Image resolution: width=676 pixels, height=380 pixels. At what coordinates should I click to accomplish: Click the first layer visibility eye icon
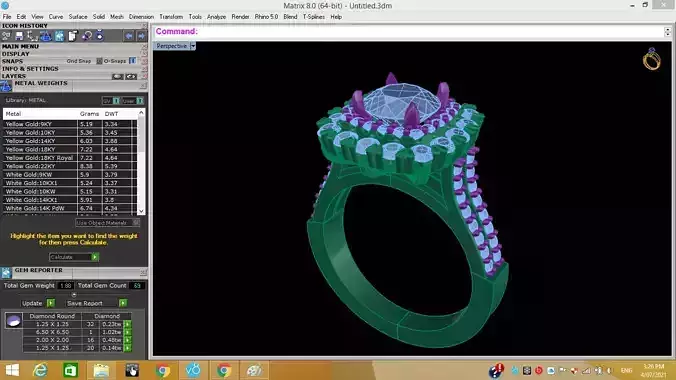pos(118,76)
